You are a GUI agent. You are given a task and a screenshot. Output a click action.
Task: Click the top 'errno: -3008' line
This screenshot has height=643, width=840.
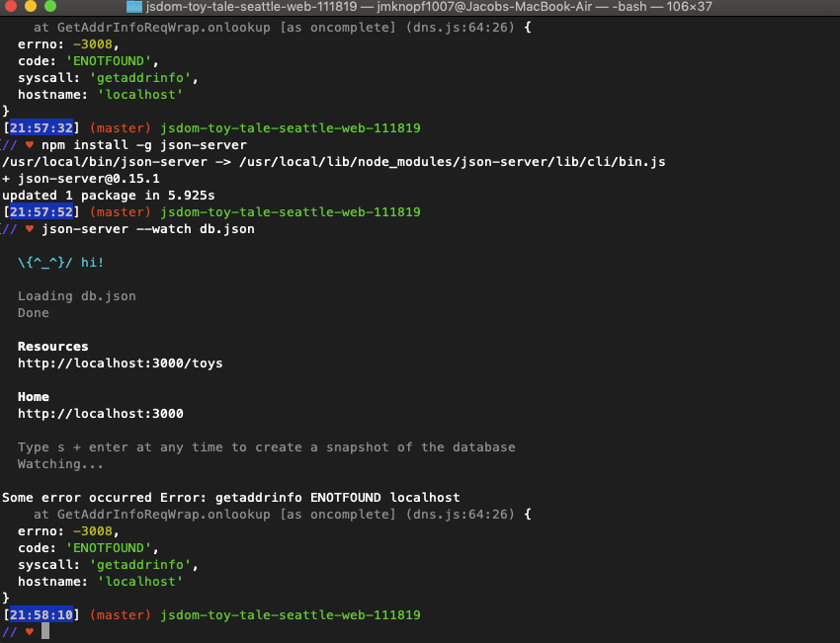click(x=68, y=43)
